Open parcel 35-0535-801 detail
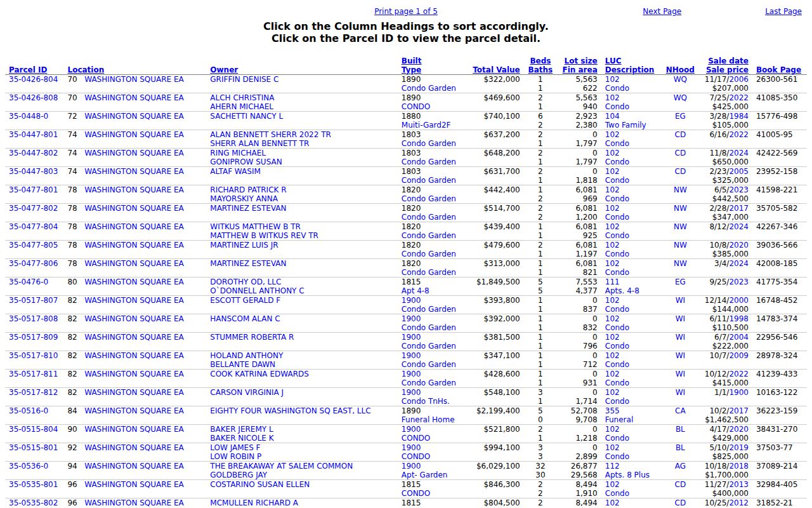 (33, 485)
